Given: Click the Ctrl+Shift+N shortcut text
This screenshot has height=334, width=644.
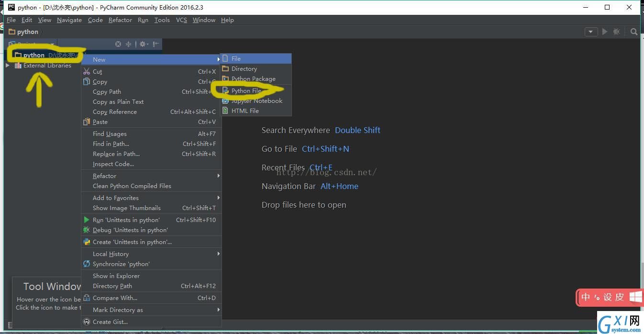Looking at the screenshot, I should [x=325, y=149].
